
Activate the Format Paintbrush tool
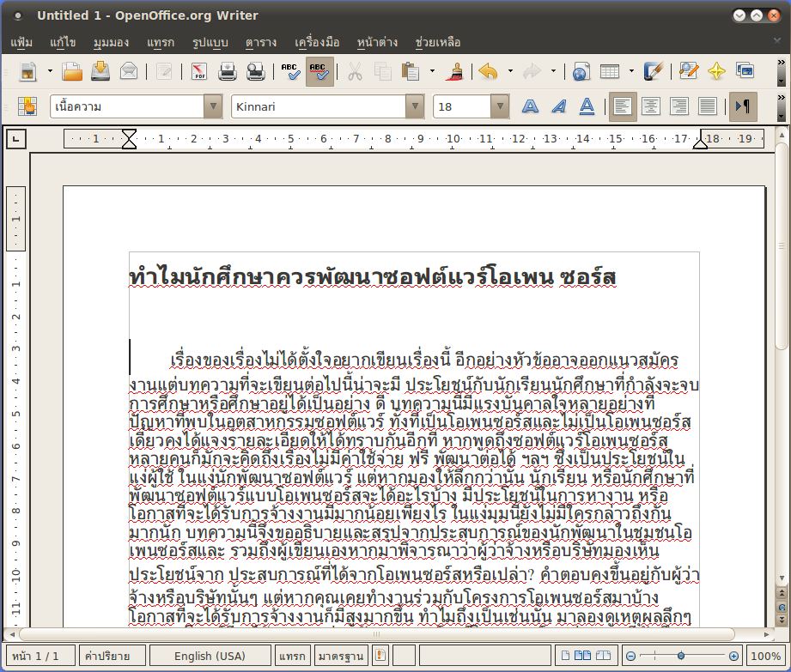pyautogui.click(x=455, y=71)
